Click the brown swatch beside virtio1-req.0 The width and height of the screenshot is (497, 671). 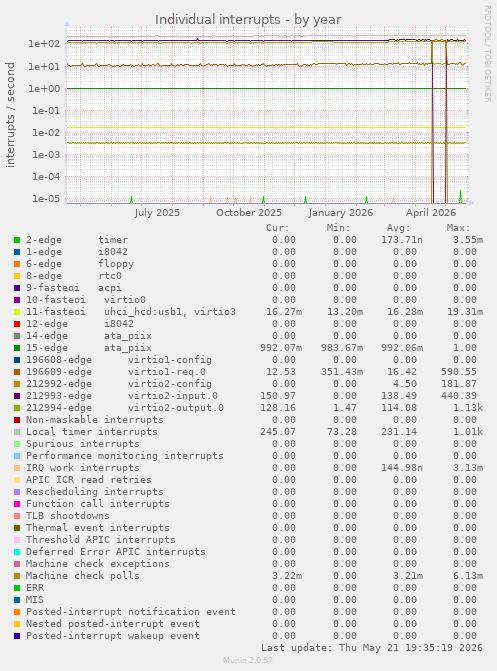coord(17,372)
